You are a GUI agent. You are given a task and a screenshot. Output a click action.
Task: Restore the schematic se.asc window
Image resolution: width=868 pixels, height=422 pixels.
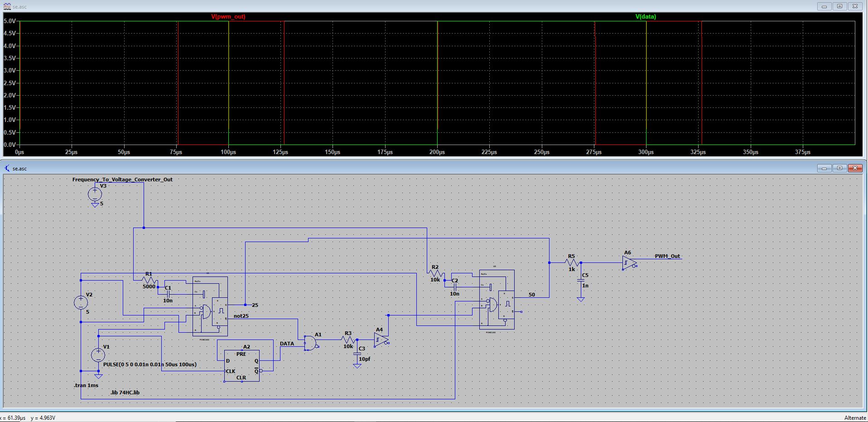(839, 168)
